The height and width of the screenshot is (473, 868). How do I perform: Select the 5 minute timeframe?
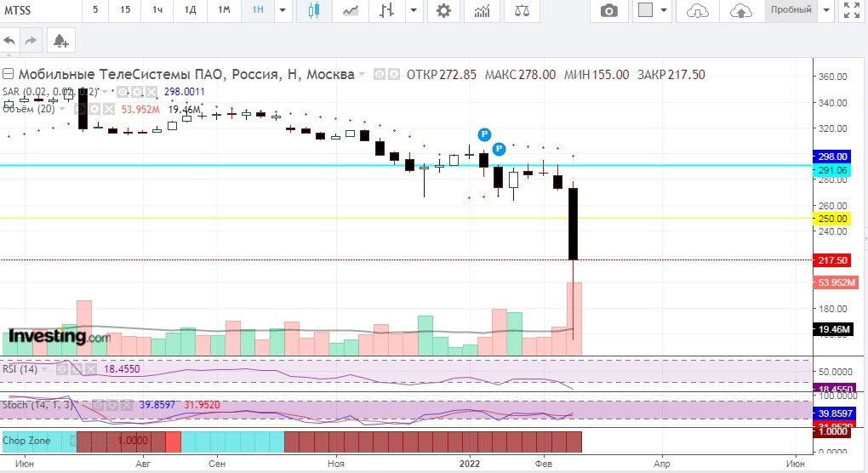95,10
